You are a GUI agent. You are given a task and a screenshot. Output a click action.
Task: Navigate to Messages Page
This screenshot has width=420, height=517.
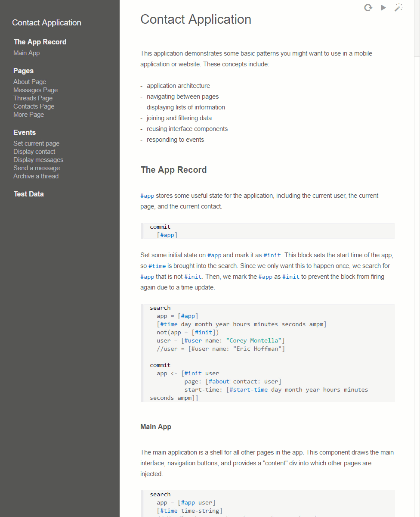35,90
